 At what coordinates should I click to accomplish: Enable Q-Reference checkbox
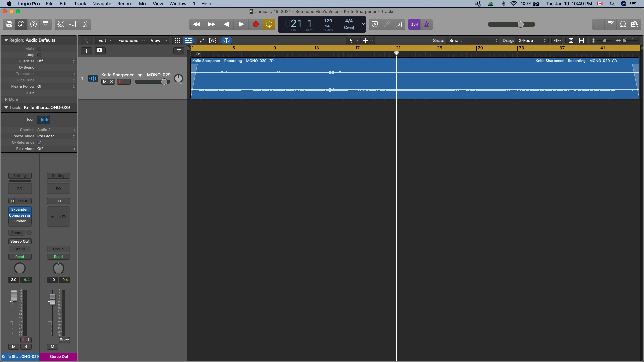pyautogui.click(x=39, y=143)
